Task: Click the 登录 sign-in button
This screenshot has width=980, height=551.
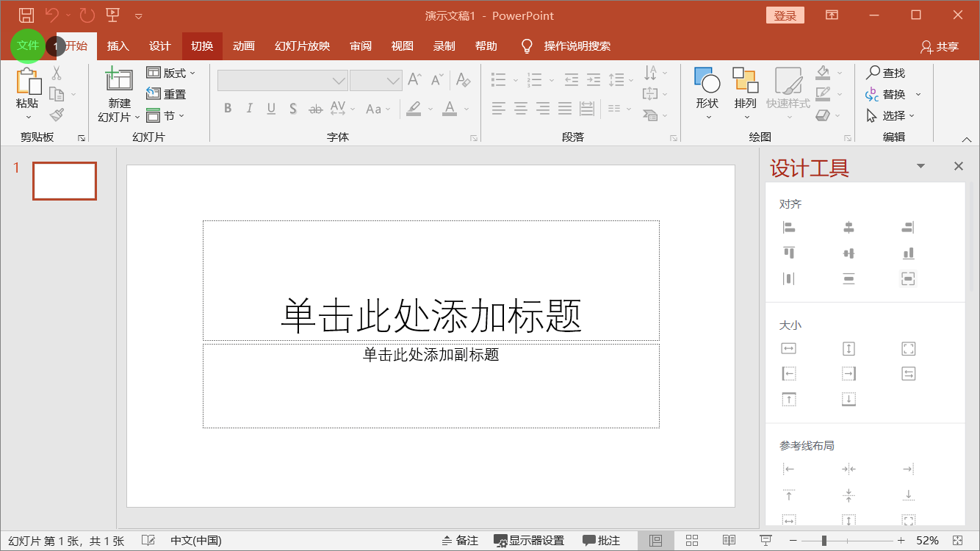Action: pos(785,15)
